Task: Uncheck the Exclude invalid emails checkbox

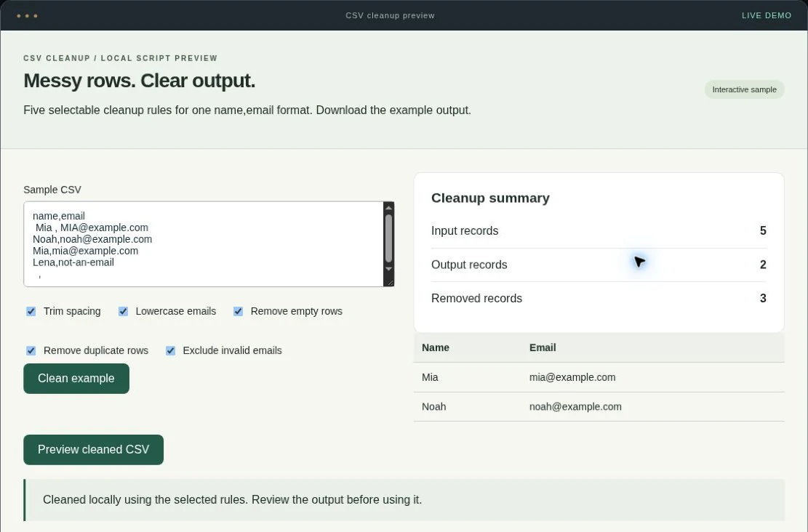Action: [x=171, y=351]
